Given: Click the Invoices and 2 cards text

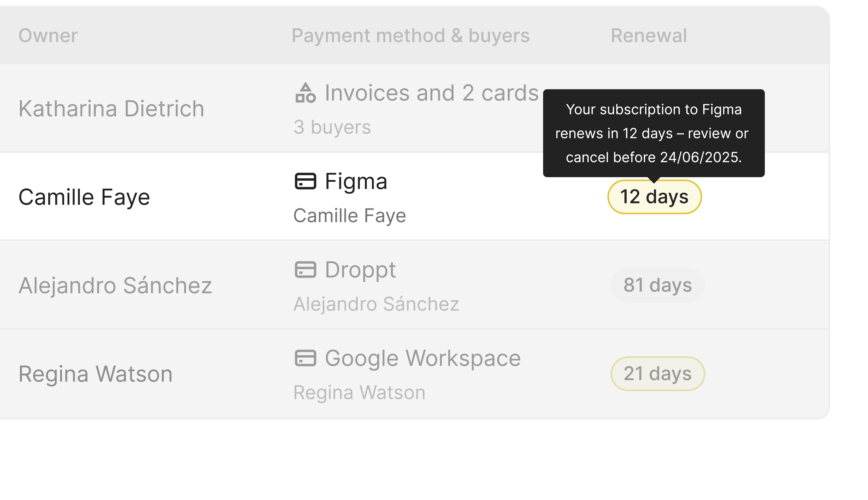Looking at the screenshot, I should click(431, 93).
